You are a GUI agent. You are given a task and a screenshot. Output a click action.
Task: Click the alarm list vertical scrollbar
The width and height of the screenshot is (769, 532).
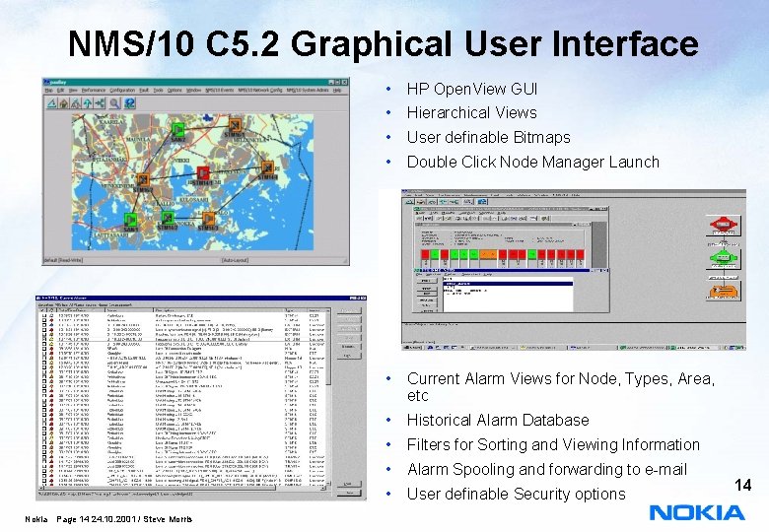click(x=328, y=397)
